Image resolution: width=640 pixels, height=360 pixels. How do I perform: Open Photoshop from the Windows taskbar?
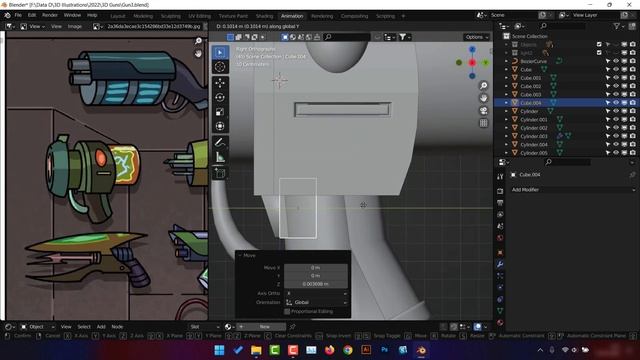[384, 350]
